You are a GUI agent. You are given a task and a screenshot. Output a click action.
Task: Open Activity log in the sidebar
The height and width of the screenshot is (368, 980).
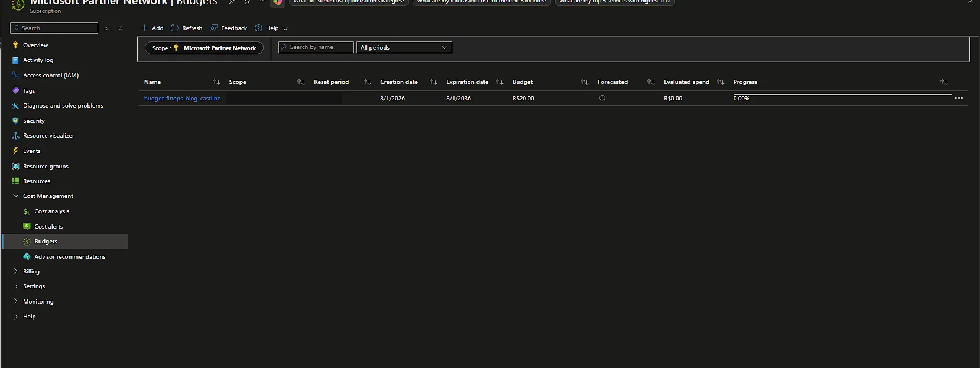pos(38,60)
